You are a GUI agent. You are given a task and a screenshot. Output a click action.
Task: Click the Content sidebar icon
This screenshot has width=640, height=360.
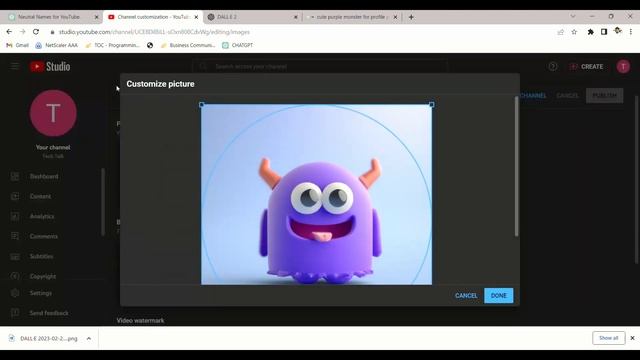[x=15, y=196]
